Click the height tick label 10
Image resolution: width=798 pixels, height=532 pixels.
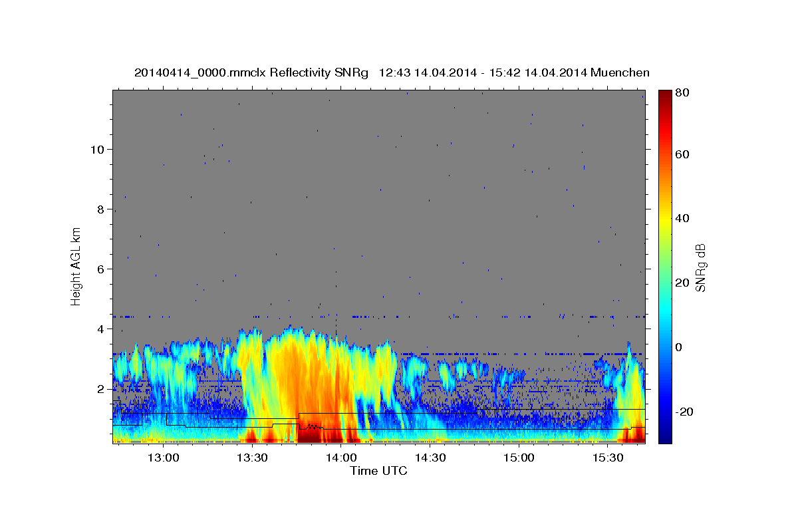pos(98,149)
